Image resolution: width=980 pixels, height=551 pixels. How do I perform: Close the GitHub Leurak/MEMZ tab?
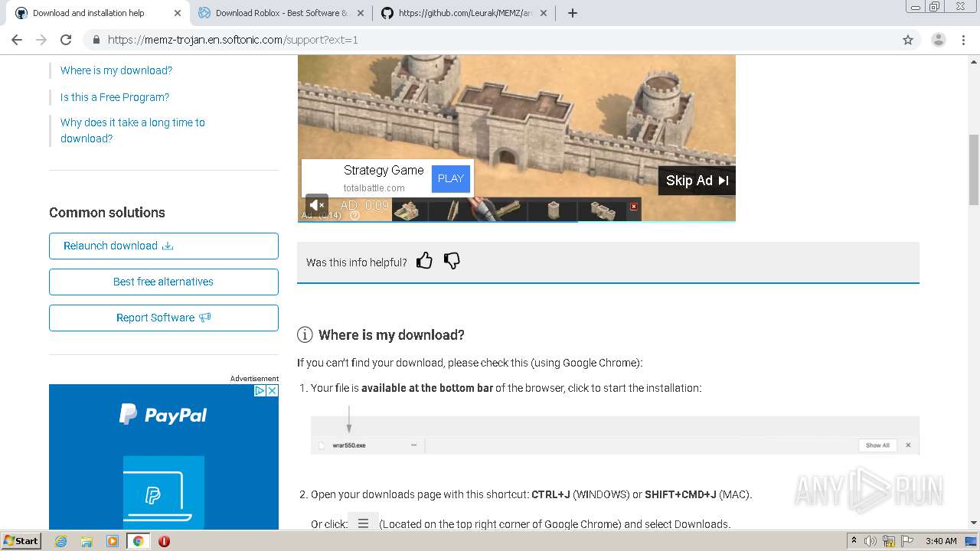[543, 13]
